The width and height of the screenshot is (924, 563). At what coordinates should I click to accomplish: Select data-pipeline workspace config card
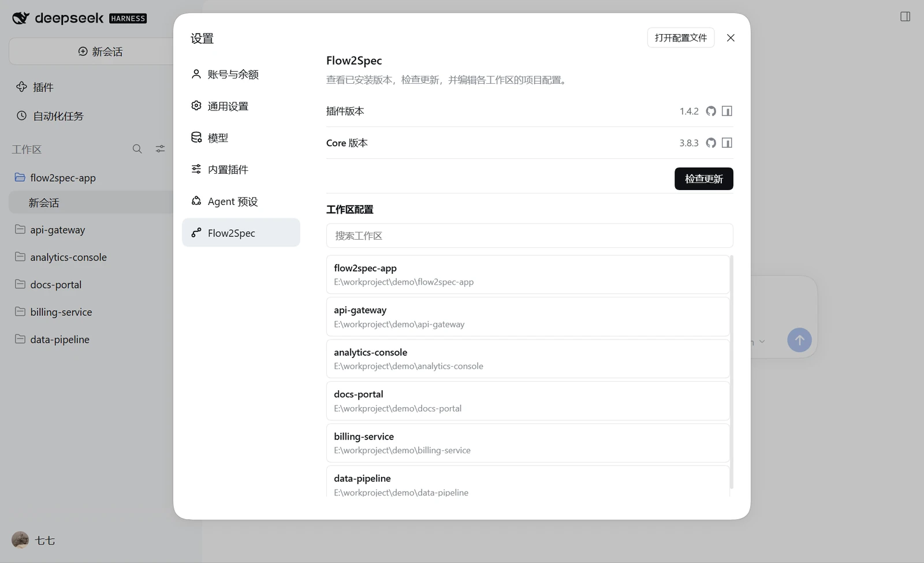(527, 482)
